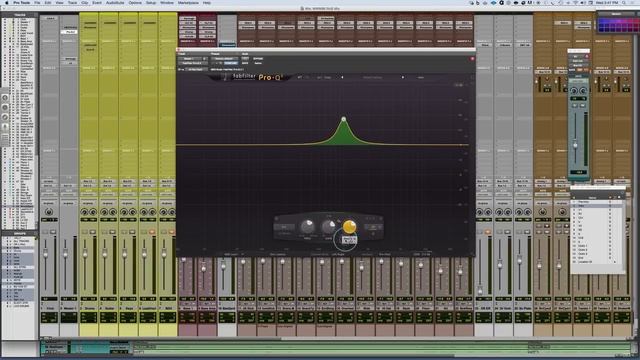Toggle mute on the Guitar strip
Image resolution: width=640 pixels, height=360 pixels.
(112, 232)
